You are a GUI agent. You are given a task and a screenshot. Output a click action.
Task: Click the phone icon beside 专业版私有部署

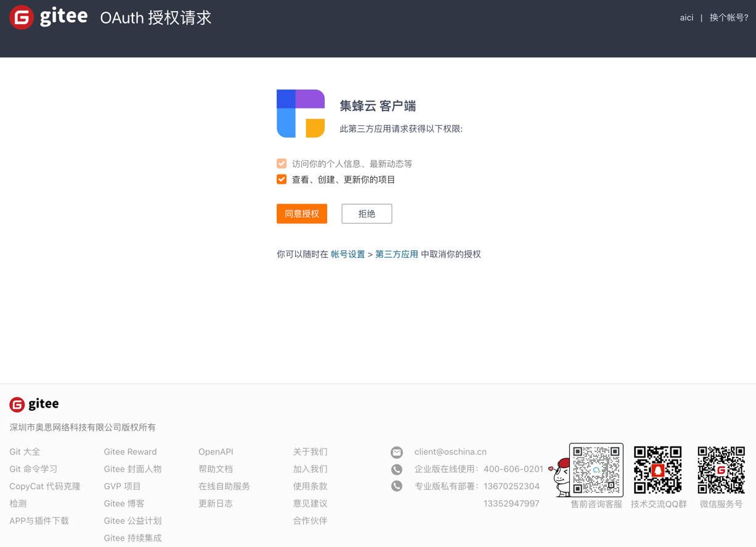(397, 486)
